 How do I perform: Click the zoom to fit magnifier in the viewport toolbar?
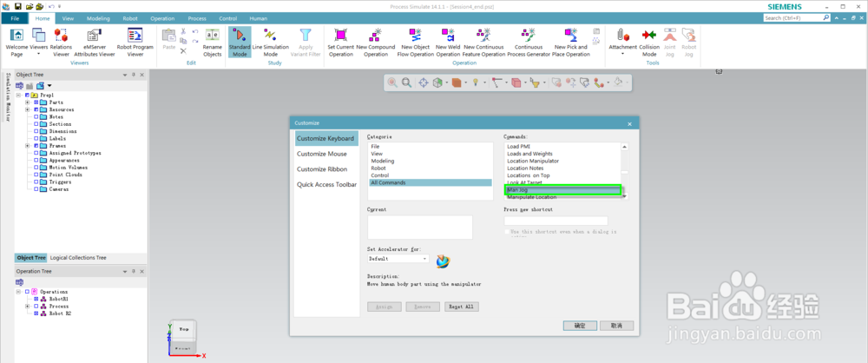(407, 82)
